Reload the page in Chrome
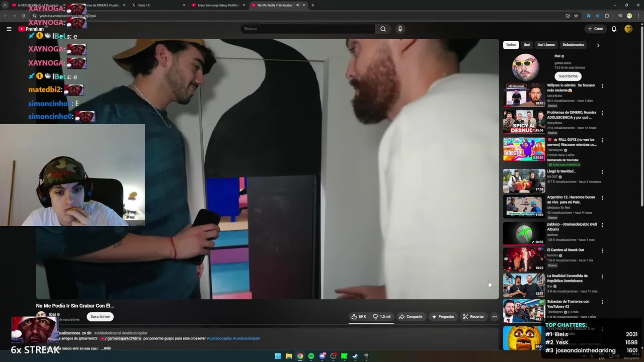 pos(23,16)
